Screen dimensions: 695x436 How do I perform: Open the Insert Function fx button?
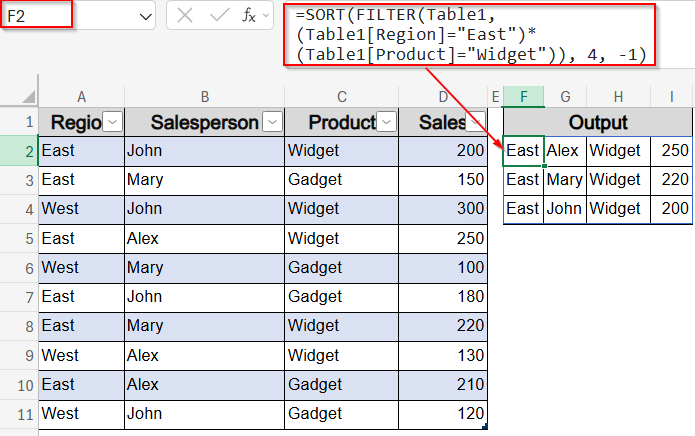click(x=249, y=16)
